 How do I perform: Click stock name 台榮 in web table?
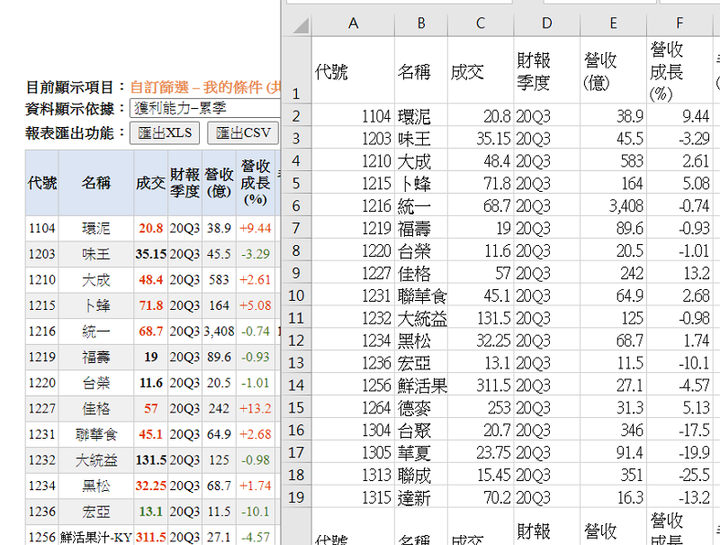click(x=96, y=382)
